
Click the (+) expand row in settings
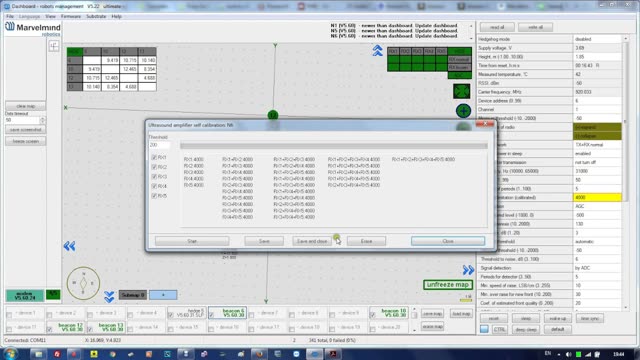click(x=597, y=127)
